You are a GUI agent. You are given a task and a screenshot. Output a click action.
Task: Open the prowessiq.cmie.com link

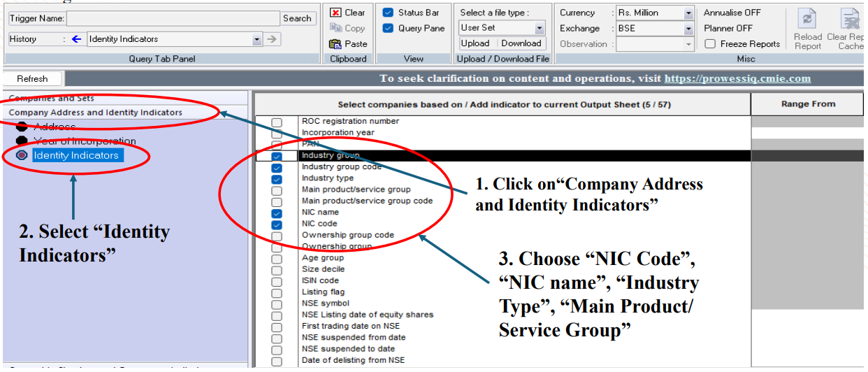pos(737,78)
